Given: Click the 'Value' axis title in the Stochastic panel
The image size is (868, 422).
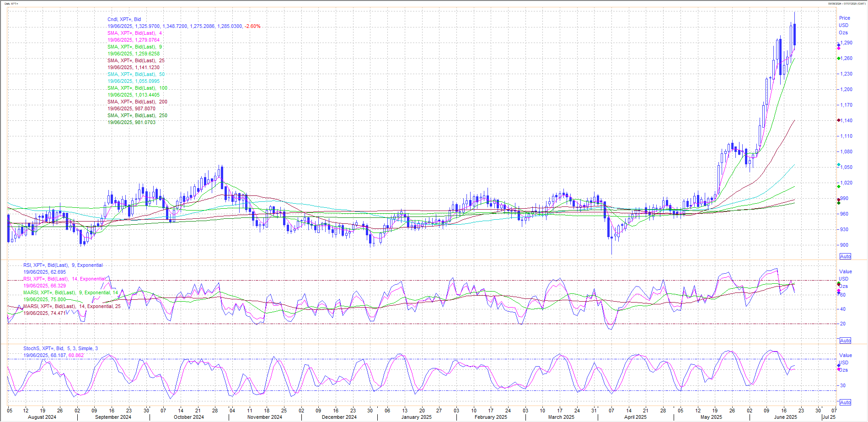Looking at the screenshot, I should tap(846, 355).
